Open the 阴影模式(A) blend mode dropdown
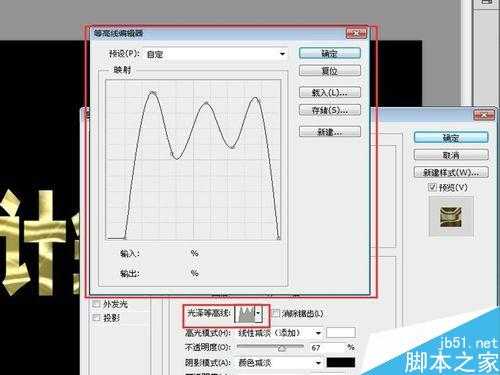Image resolution: width=500 pixels, height=375 pixels. [x=279, y=363]
